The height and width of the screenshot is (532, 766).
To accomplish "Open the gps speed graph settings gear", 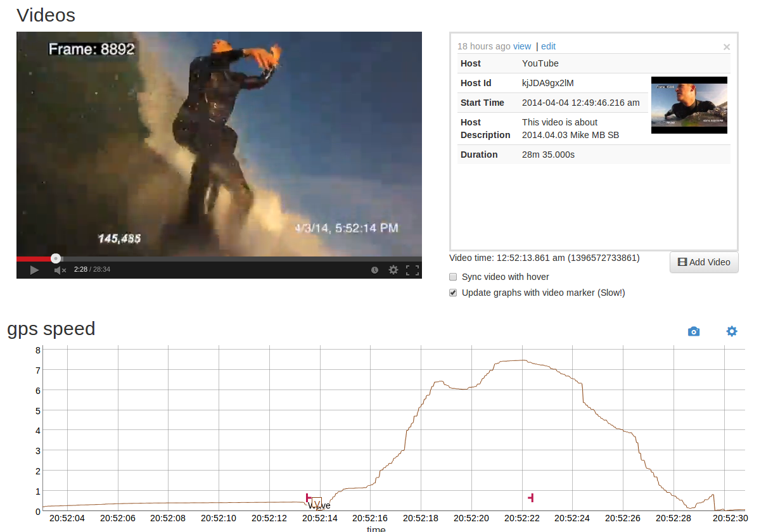I will (732, 331).
